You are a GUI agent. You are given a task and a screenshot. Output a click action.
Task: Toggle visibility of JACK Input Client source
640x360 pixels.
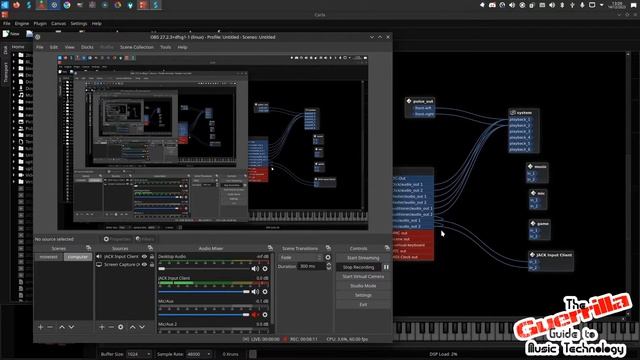click(144, 256)
